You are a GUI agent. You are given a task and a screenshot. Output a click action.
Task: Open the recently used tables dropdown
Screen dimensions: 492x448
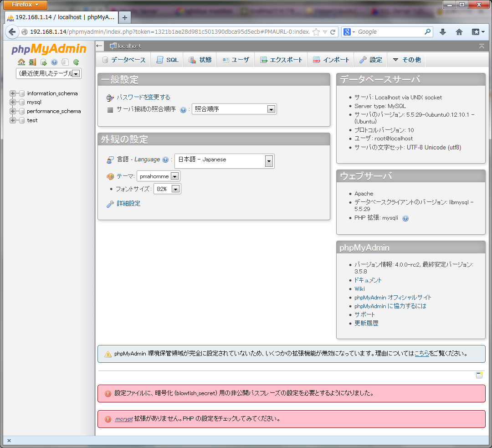(49, 73)
